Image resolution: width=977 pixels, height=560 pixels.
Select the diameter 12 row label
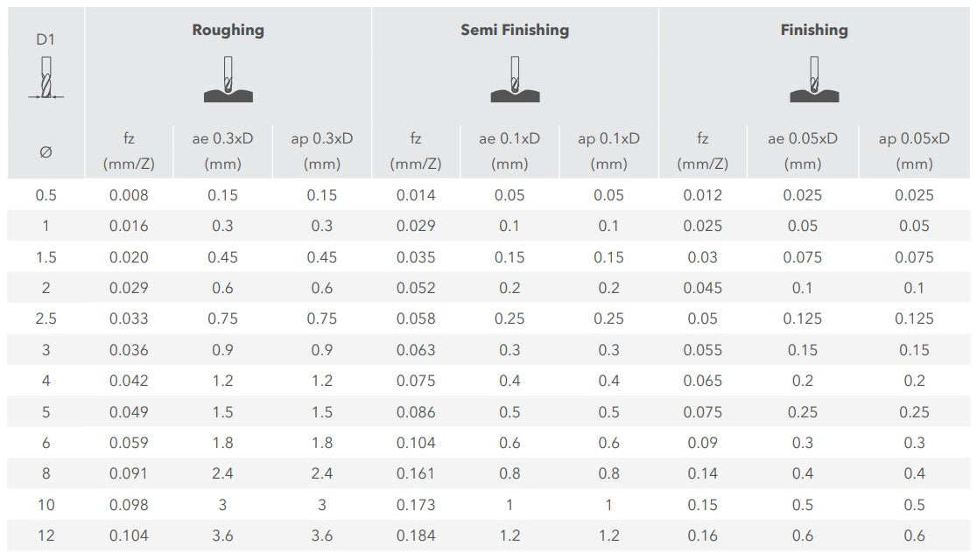pos(46,535)
